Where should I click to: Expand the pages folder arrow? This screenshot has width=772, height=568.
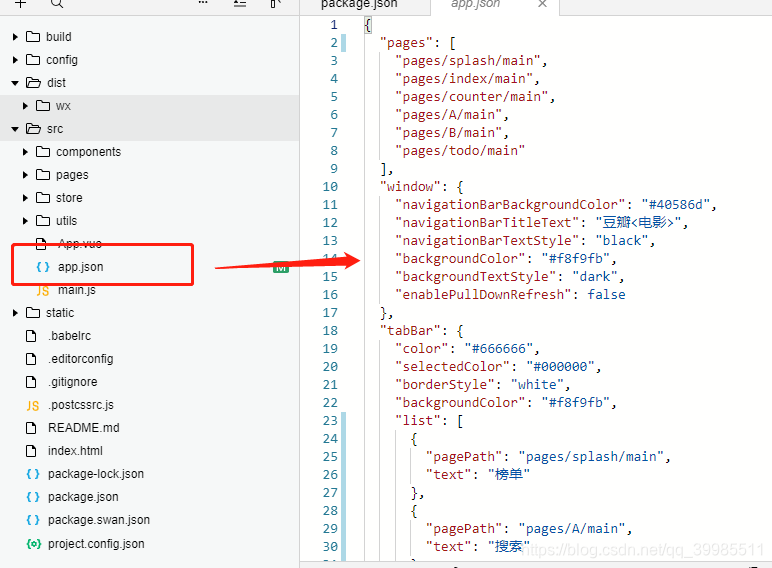pos(25,175)
